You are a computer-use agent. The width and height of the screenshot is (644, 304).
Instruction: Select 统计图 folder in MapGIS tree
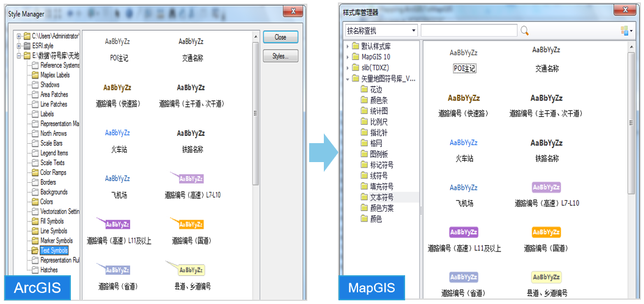tap(374, 111)
